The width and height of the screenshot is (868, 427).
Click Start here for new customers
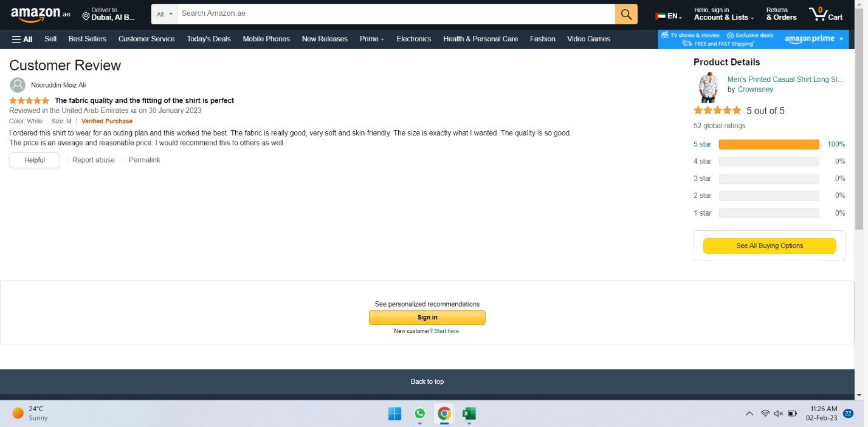coord(447,331)
